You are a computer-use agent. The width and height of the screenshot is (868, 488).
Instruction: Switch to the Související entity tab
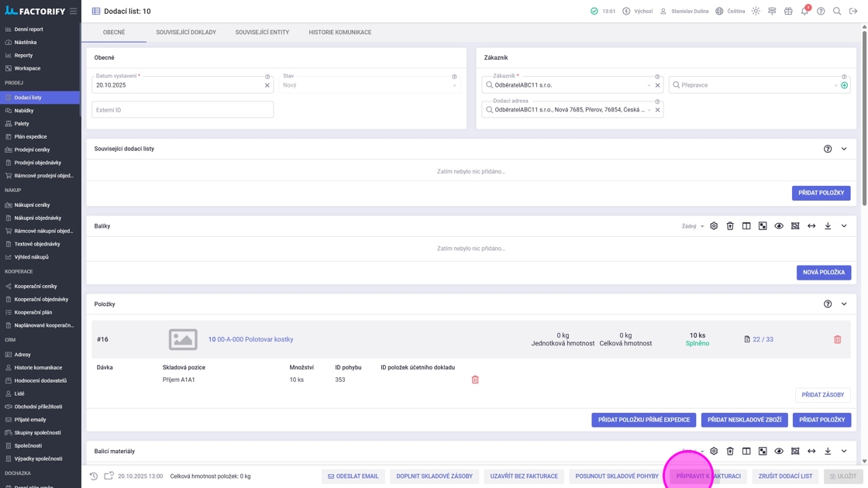263,32
